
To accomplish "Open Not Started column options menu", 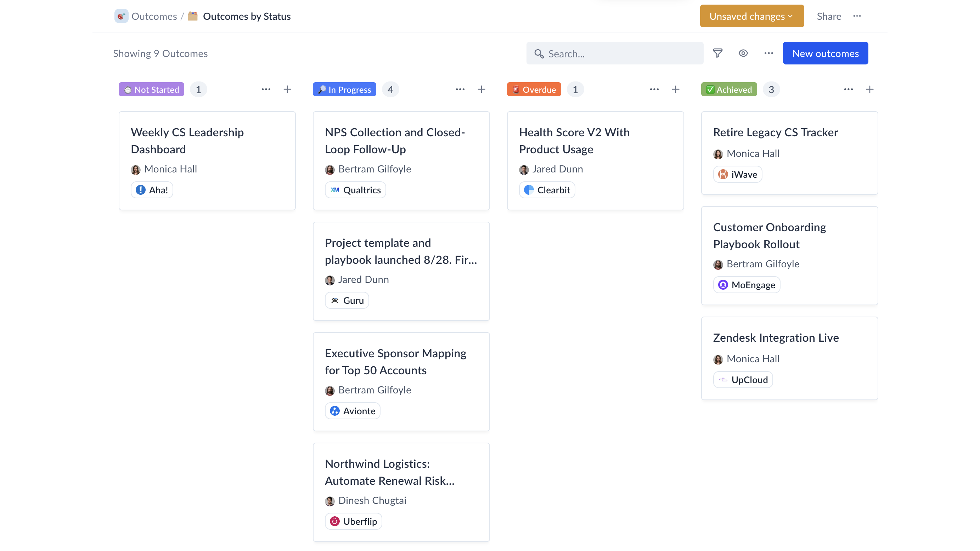I will (266, 89).
